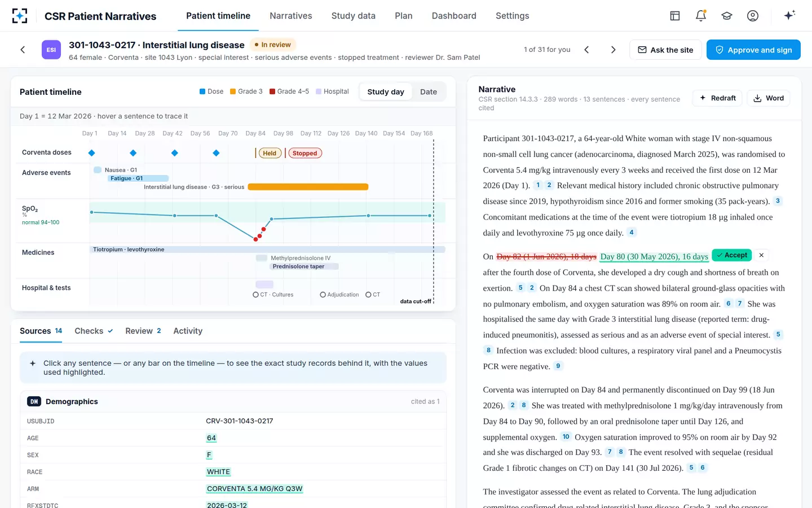Viewport: 812px width, 508px height.
Task: Open the table layout icon in header
Action: point(674,16)
